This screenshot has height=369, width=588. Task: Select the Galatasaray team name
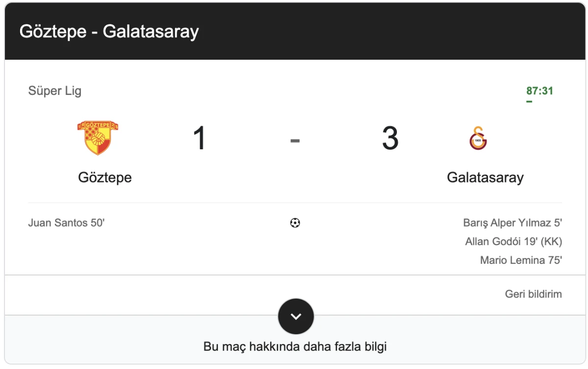[486, 178]
